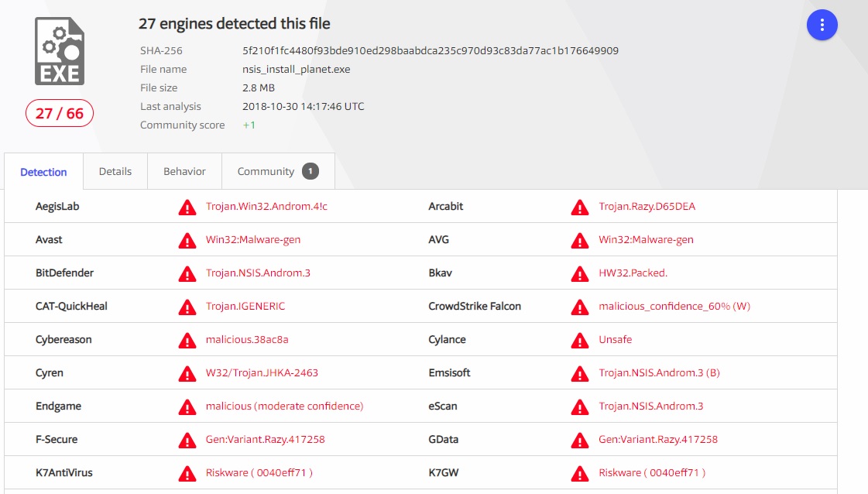Click eScan's Trojan.NSIS.Androm.3 result
The height and width of the screenshot is (494, 868).
coord(651,406)
